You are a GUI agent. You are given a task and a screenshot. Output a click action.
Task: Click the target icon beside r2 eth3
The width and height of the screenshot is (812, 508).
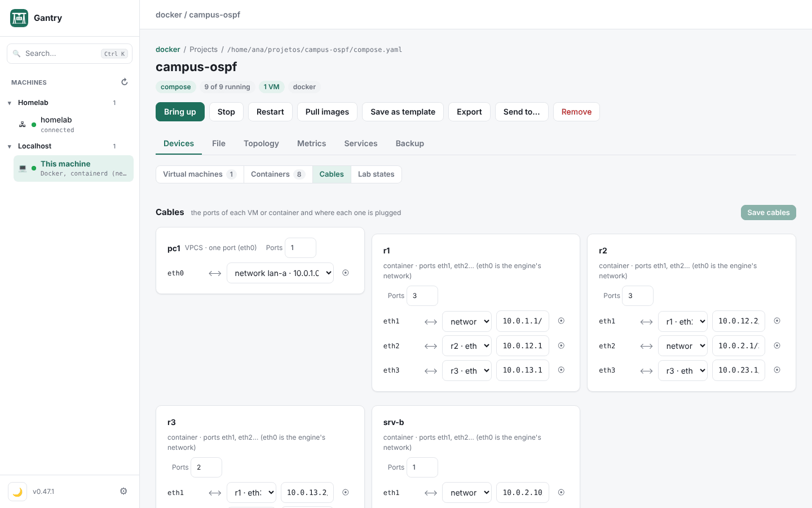tap(777, 370)
